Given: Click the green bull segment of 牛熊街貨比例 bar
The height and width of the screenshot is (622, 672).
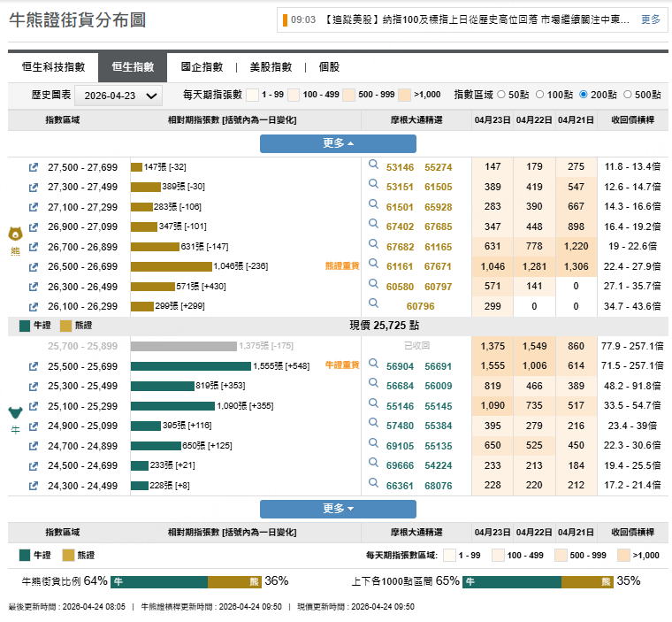Looking at the screenshot, I should [x=159, y=581].
